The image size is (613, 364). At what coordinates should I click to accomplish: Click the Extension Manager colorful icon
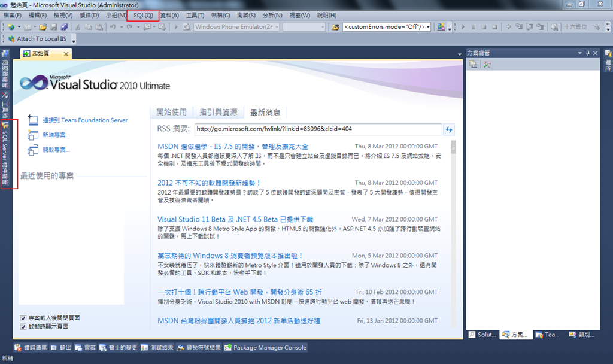tap(441, 27)
